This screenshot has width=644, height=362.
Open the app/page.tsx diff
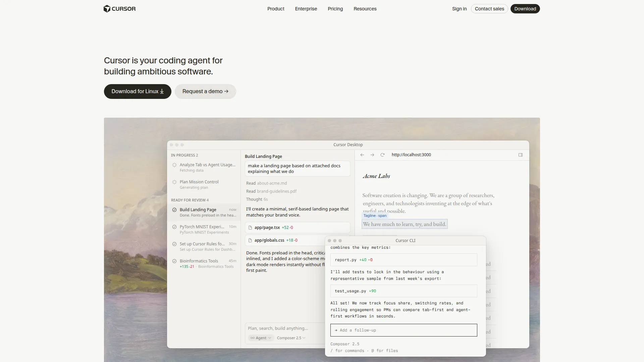pos(298,228)
